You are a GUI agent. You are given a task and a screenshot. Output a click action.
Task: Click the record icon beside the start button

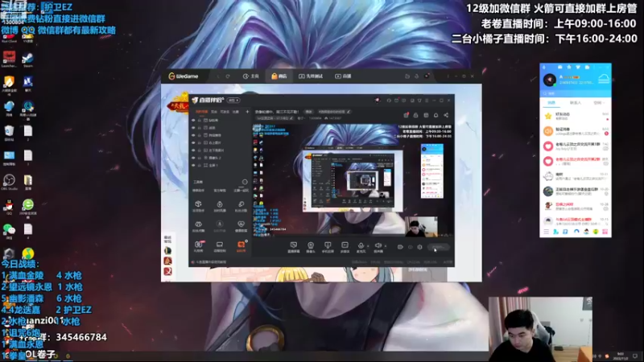pyautogui.click(x=400, y=247)
